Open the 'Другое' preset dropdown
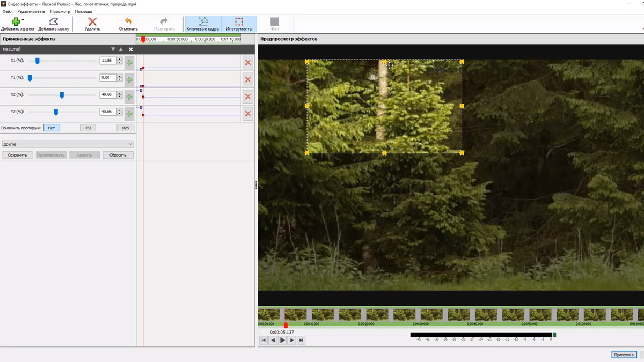 (x=68, y=144)
